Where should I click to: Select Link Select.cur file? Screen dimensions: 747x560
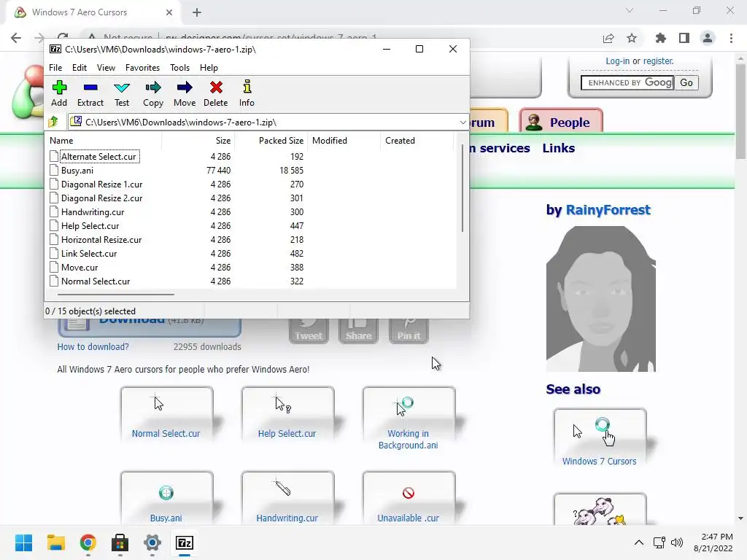click(88, 253)
